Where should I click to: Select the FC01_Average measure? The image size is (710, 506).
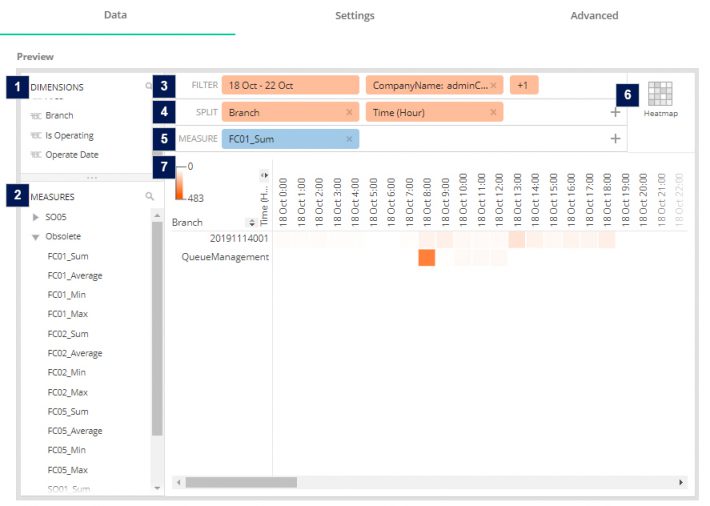click(x=75, y=275)
